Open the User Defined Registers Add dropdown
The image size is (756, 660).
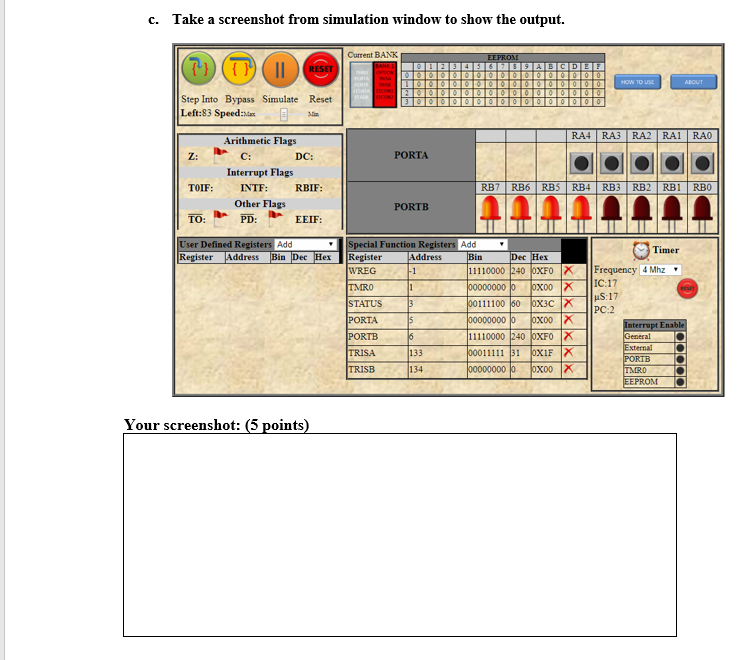point(305,244)
